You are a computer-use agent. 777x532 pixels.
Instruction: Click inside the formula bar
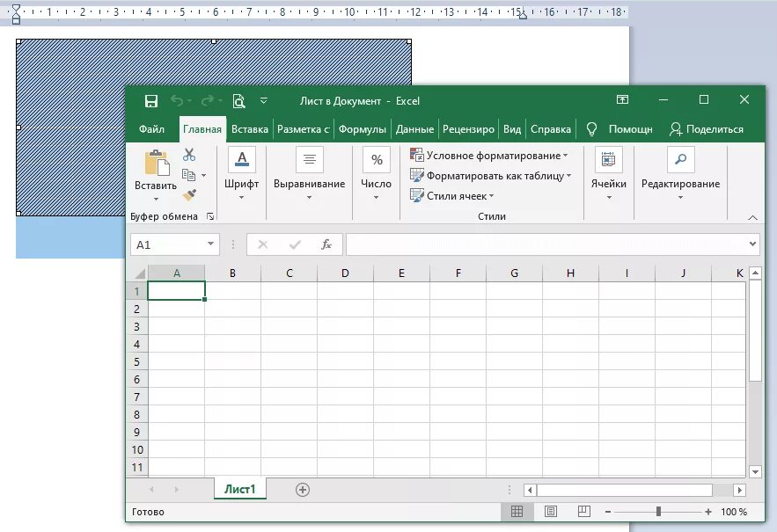546,244
